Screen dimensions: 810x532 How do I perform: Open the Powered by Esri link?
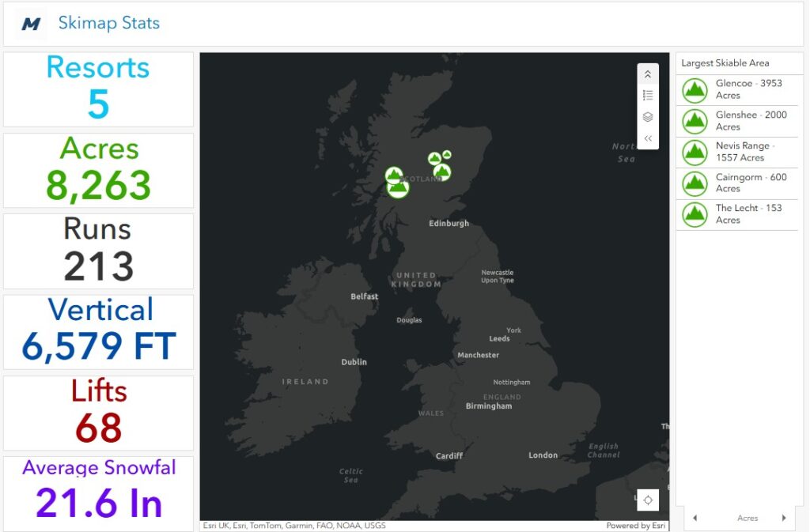(x=634, y=526)
